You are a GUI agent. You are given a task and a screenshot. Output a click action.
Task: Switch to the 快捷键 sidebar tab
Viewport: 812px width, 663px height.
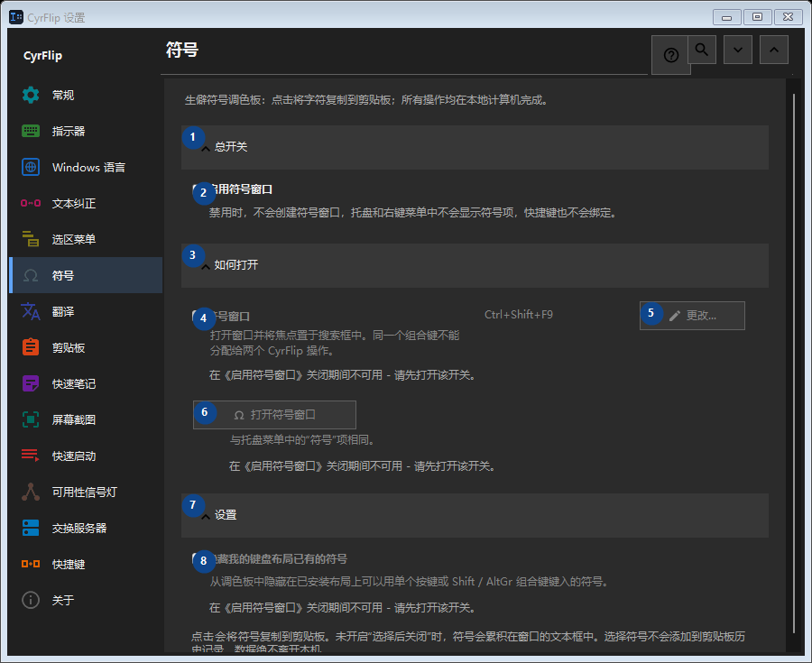coord(86,564)
